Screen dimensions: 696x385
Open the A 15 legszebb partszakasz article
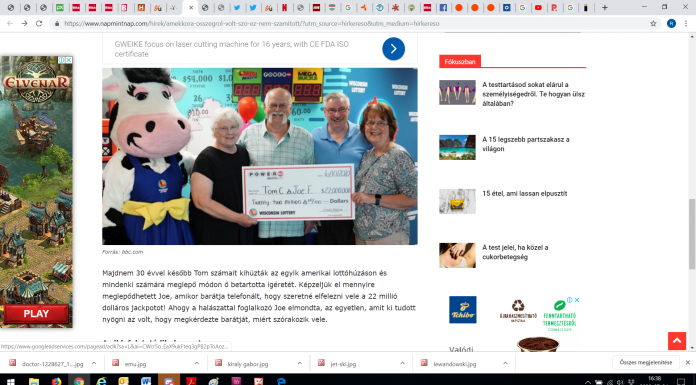click(x=526, y=144)
